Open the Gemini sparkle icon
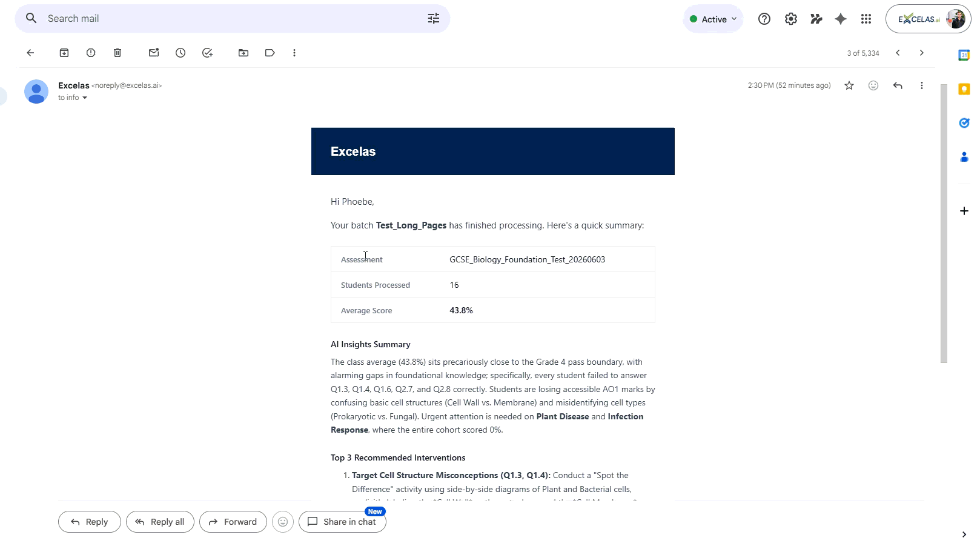Image resolution: width=980 pixels, height=549 pixels. coord(841,19)
